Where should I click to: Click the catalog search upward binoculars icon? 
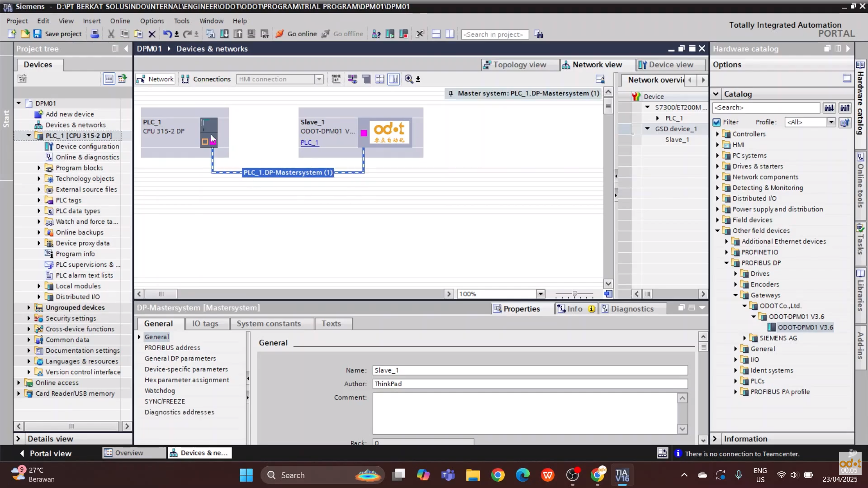(x=845, y=108)
